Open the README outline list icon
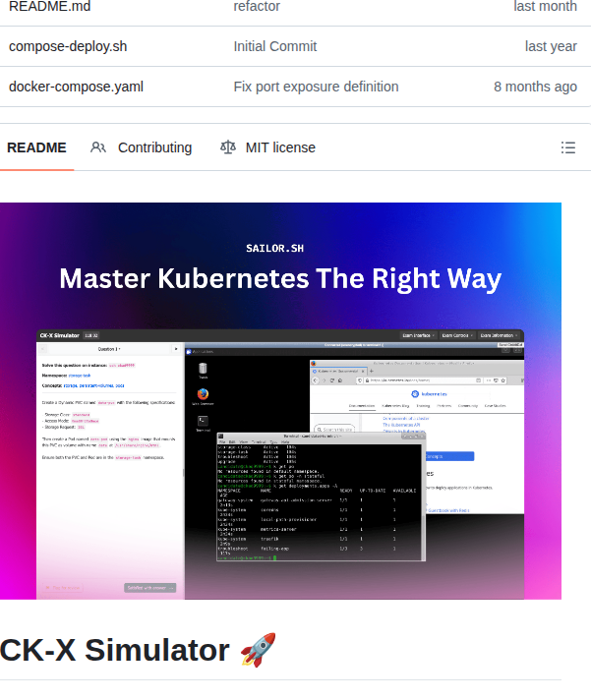The image size is (591, 700). pyautogui.click(x=568, y=147)
